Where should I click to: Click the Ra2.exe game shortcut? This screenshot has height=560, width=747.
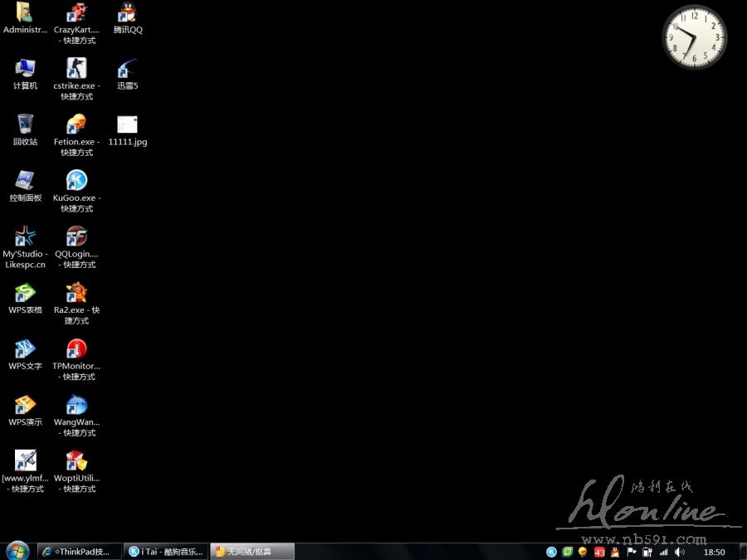click(x=76, y=293)
